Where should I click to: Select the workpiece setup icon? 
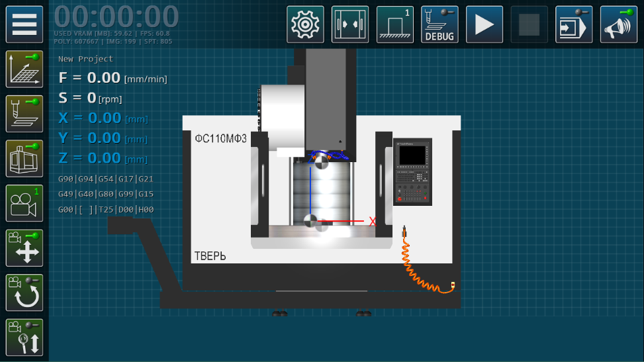(x=394, y=24)
